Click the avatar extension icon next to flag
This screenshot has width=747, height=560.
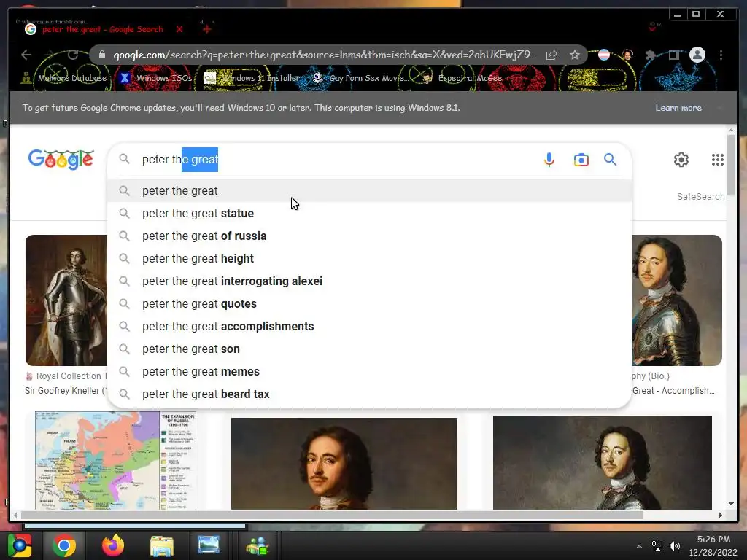pos(627,55)
